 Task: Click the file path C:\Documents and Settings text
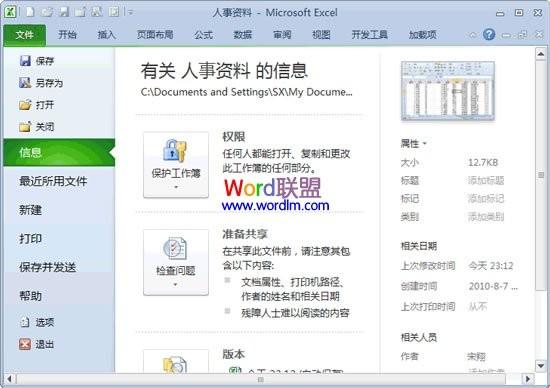[247, 92]
